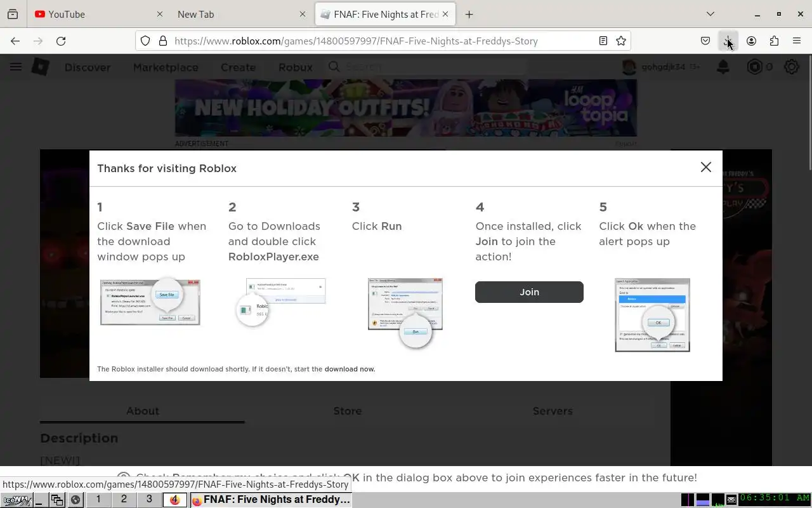Open the mail envelope tray icon
This screenshot has width=812, height=508.
(731, 500)
